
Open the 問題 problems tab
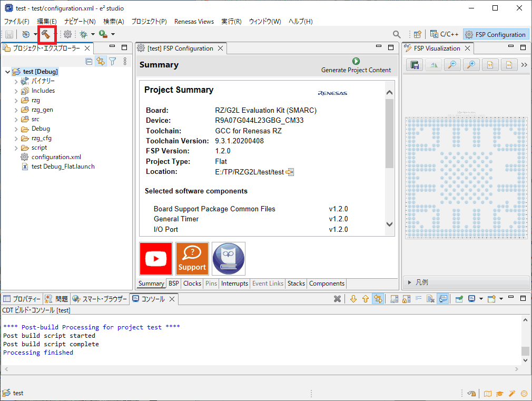pyautogui.click(x=57, y=299)
